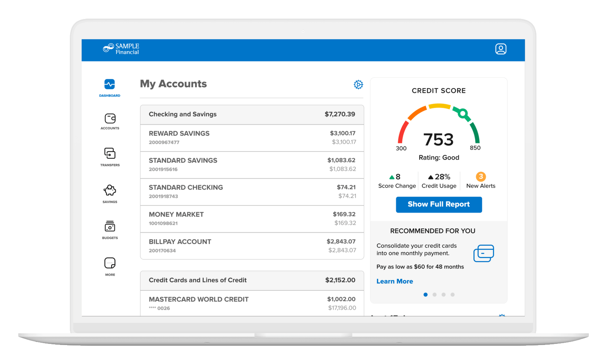Expand the Checking and Savings section

[252, 114]
